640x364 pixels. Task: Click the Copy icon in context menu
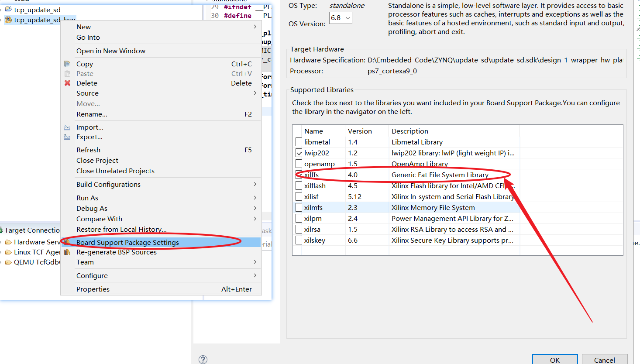67,64
